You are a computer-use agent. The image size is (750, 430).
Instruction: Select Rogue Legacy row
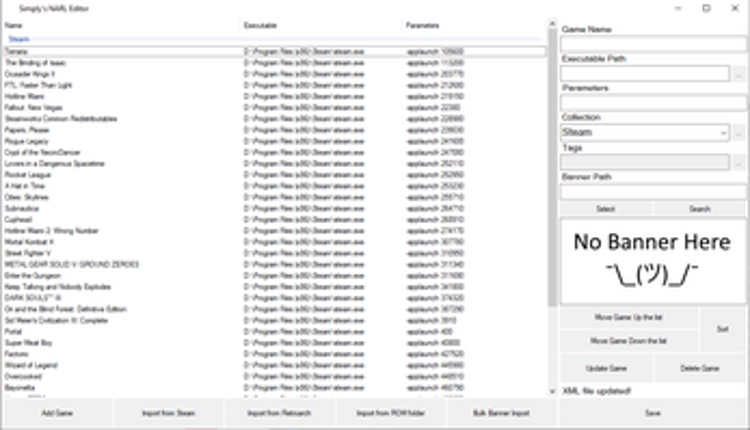tap(274, 141)
